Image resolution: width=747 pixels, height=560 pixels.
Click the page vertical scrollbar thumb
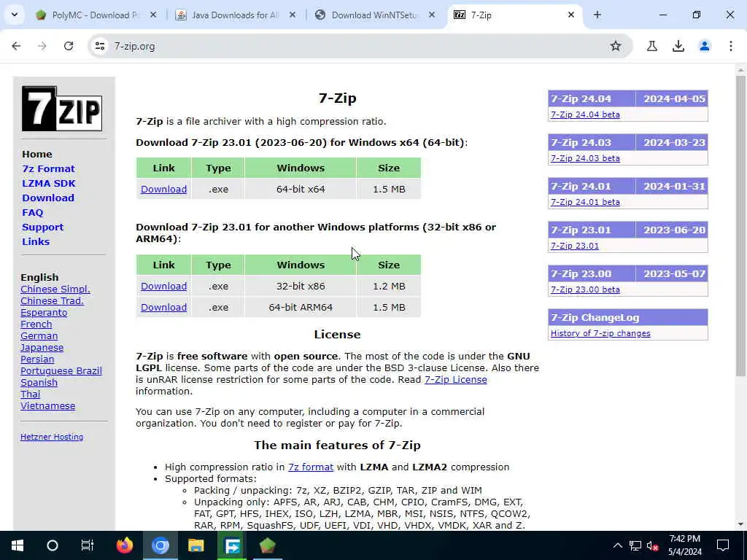pos(740,226)
